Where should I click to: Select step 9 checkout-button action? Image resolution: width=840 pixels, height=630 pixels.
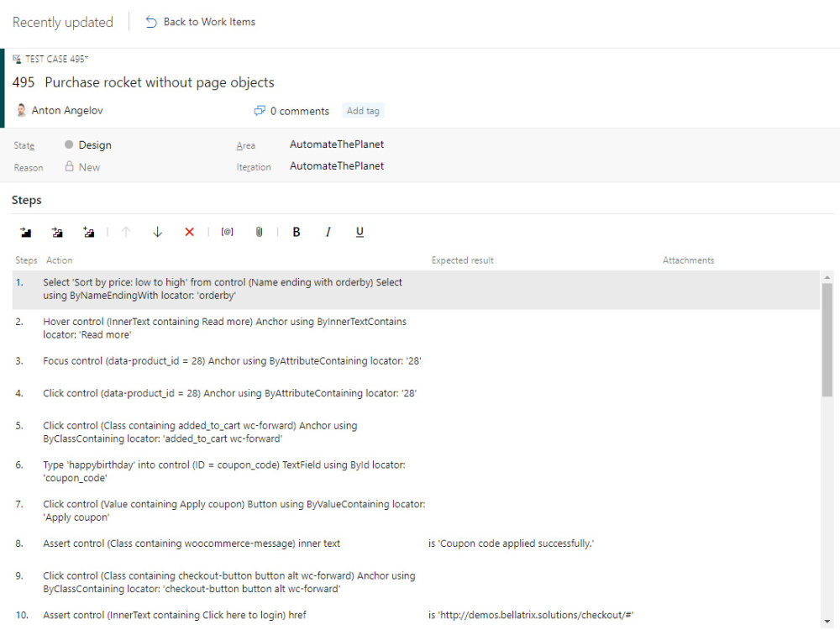[228, 582]
